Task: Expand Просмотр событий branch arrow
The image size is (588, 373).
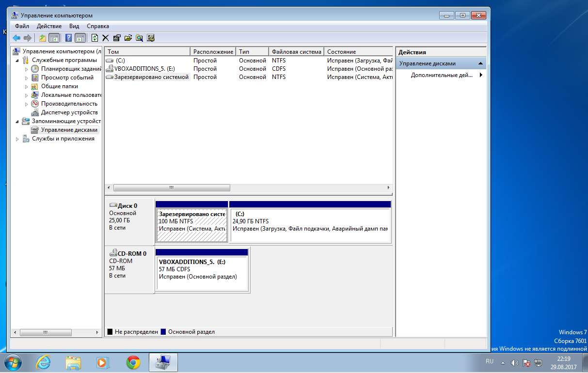Action: [27, 78]
